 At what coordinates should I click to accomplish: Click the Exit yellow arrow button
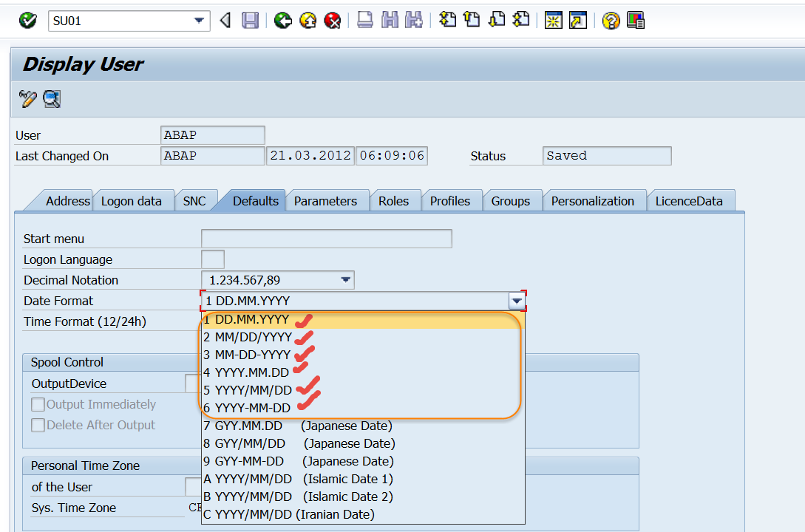click(x=307, y=21)
